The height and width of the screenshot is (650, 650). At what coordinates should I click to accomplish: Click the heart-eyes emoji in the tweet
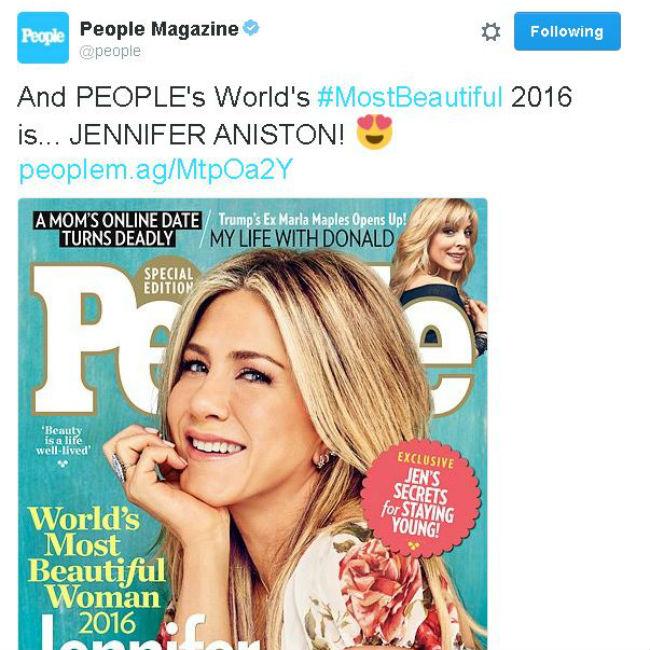pyautogui.click(x=375, y=132)
